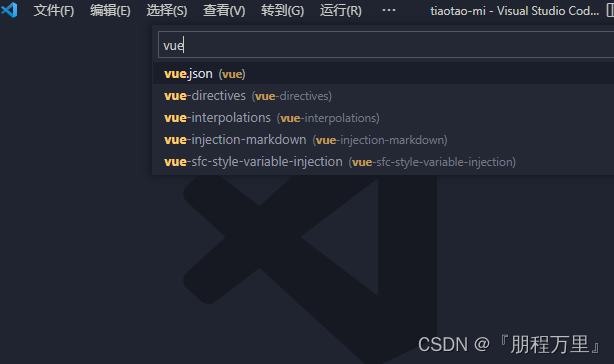Open the 运行(R) menu
The height and width of the screenshot is (364, 614).
[x=341, y=11]
